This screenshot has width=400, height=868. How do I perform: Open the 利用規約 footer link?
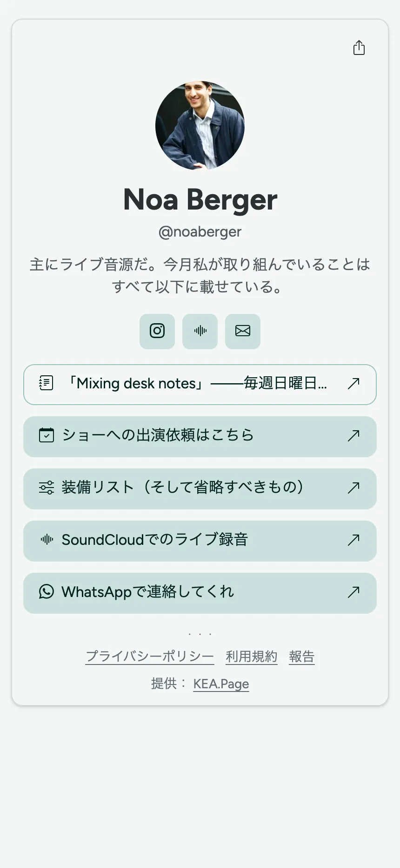click(252, 657)
